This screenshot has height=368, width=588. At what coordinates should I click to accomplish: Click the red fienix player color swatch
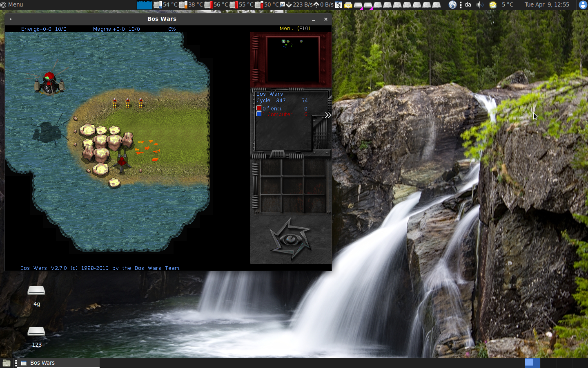(x=259, y=108)
